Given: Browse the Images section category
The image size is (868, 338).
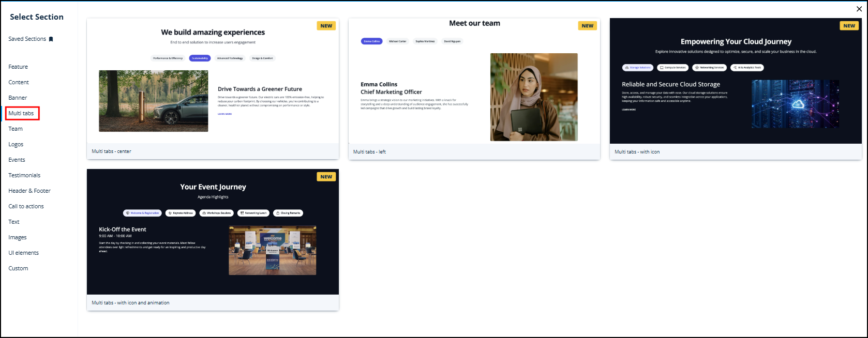Looking at the screenshot, I should 18,237.
